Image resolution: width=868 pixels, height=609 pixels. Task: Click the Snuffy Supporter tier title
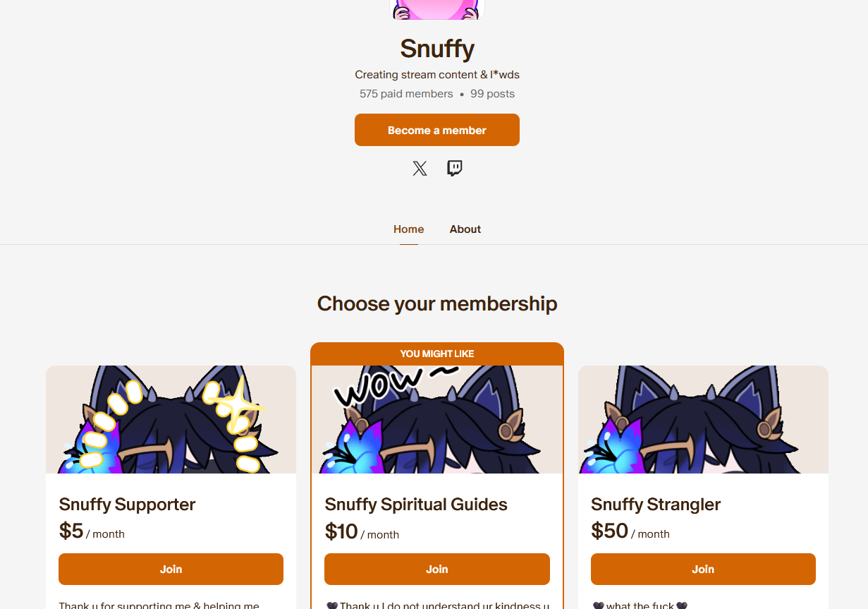[127, 505]
